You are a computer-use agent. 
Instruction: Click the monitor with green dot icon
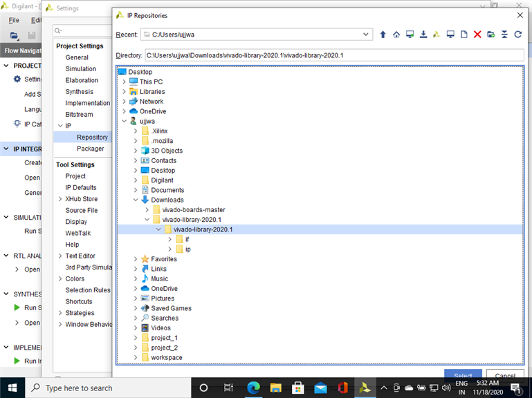[x=410, y=35]
